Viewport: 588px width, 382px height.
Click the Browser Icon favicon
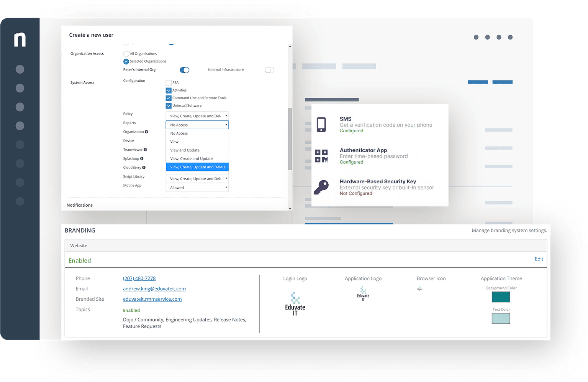coord(419,288)
